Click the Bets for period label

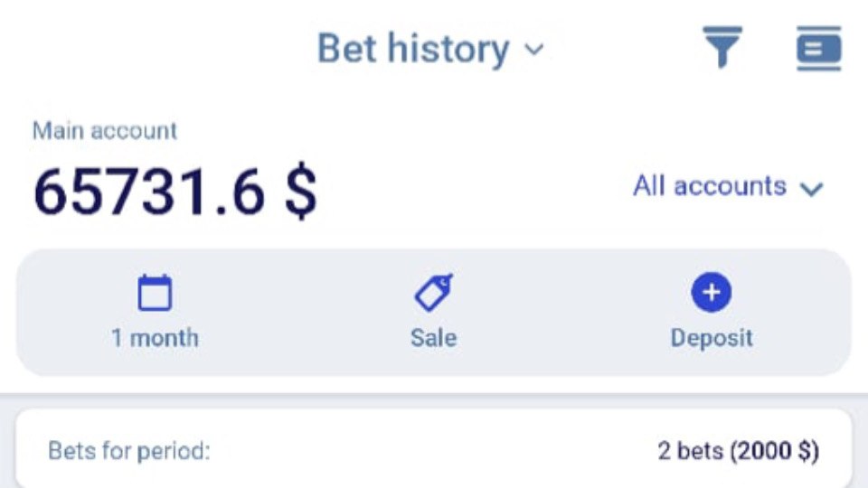point(129,451)
